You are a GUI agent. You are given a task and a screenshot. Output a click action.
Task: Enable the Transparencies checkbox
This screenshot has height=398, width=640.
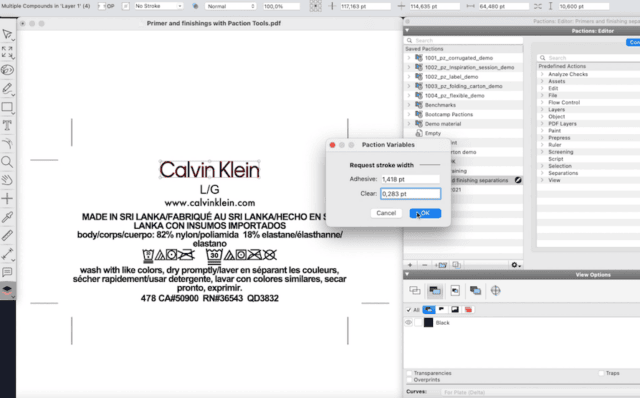409,373
